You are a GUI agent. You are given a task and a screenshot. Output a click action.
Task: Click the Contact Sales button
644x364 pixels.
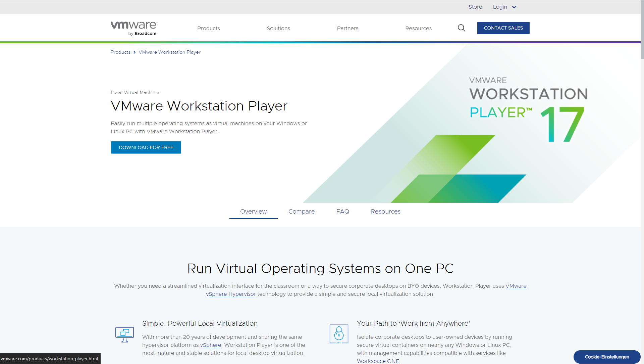pyautogui.click(x=503, y=28)
